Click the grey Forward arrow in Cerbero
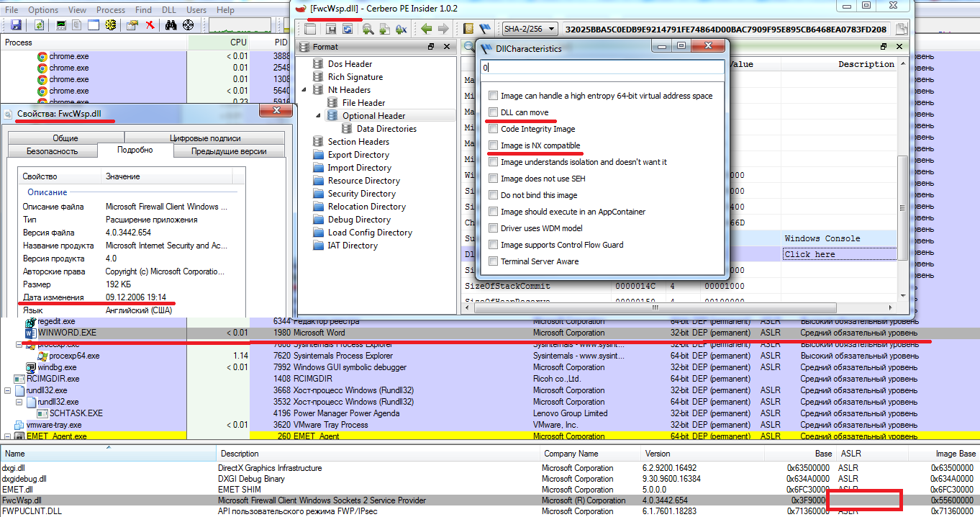Viewport: 980px width, 517px height. click(443, 29)
